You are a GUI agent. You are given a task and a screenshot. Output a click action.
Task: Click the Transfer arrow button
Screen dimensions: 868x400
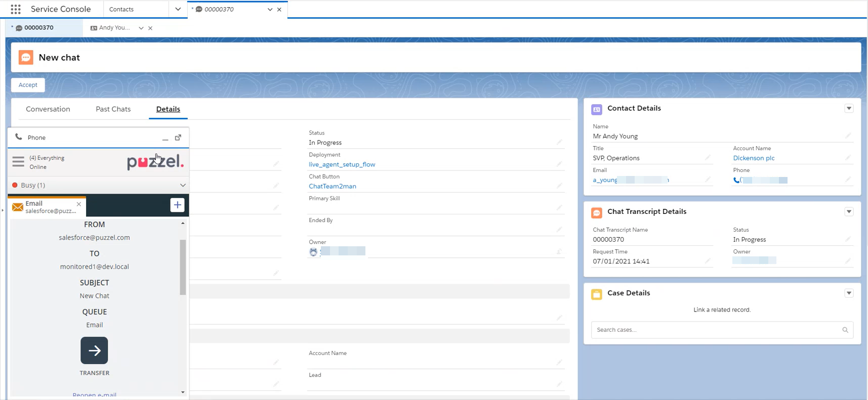tap(94, 350)
